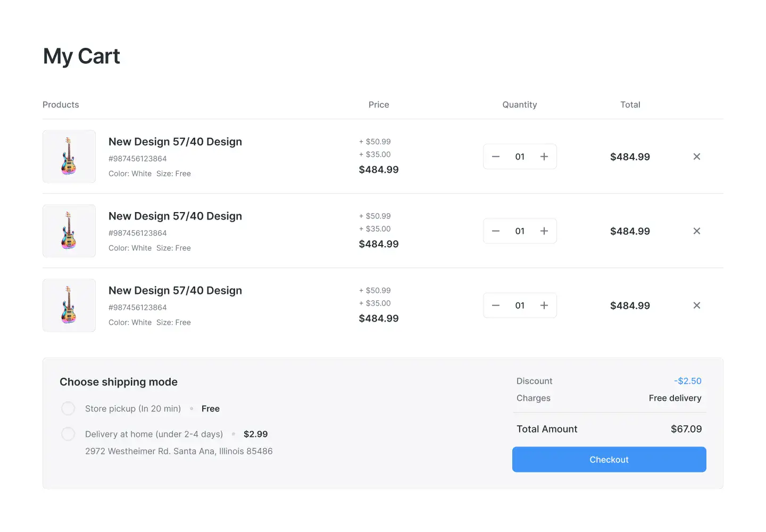The height and width of the screenshot is (532, 766).
Task: Click the $2.99 home delivery price
Action: click(255, 434)
